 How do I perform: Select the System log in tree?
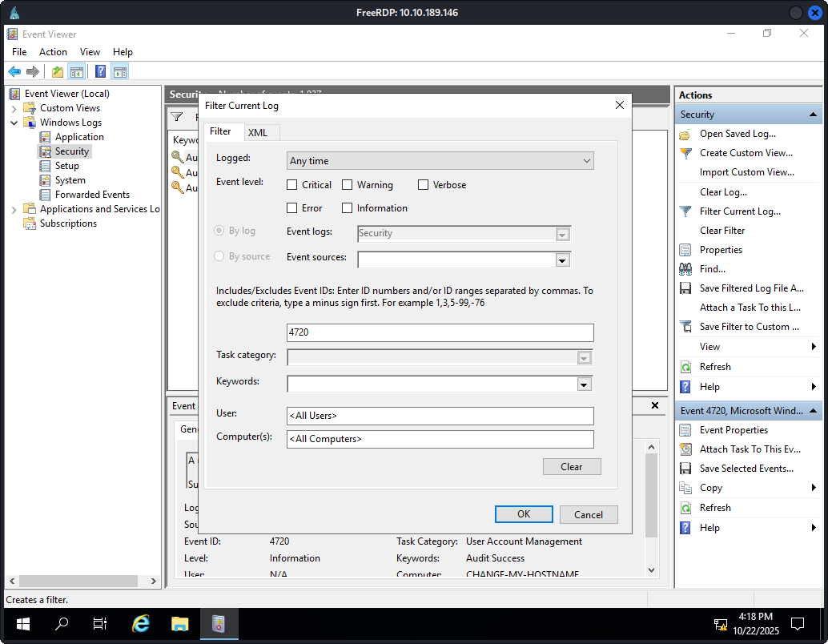click(x=70, y=181)
